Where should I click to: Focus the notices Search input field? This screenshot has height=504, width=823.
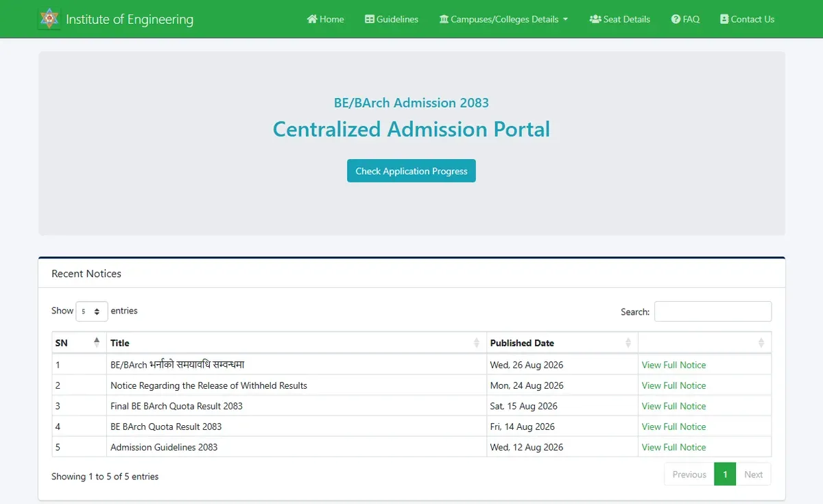(713, 311)
